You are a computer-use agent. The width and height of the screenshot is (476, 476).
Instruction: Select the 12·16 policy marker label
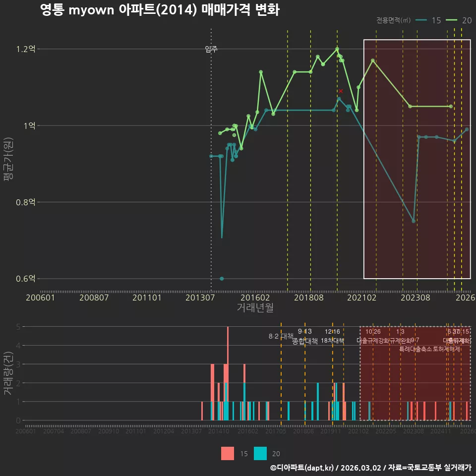click(332, 332)
